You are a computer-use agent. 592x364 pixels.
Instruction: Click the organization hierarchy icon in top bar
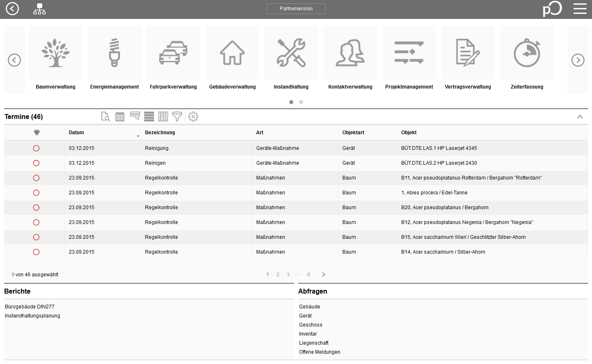click(40, 9)
